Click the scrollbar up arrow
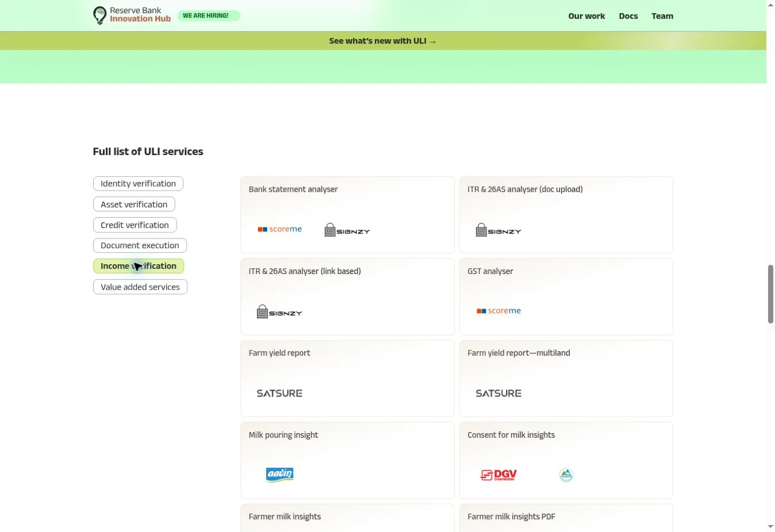This screenshot has height=532, width=775. coord(770,5)
